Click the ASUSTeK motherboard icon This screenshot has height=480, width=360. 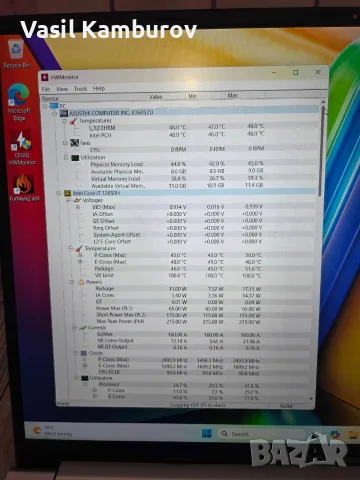[64, 113]
